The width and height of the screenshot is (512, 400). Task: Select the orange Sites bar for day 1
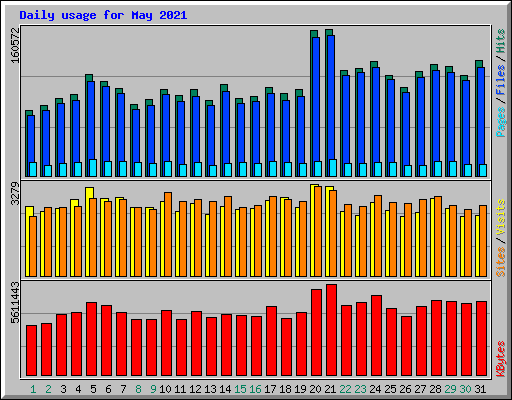(x=33, y=246)
